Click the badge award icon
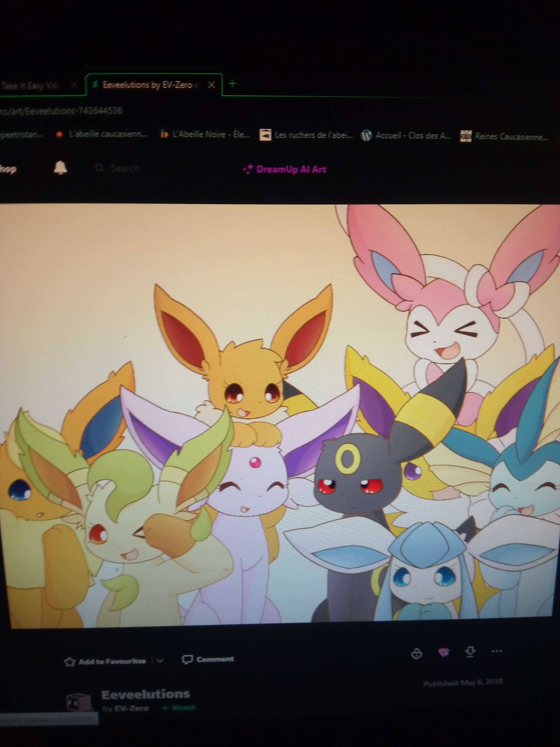560x747 pixels. 417,654
